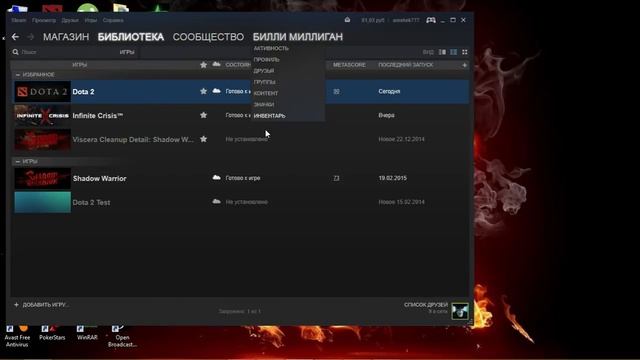Toggle favorite star for Infinite Crisis
This screenshot has height=360, width=640.
point(203,115)
